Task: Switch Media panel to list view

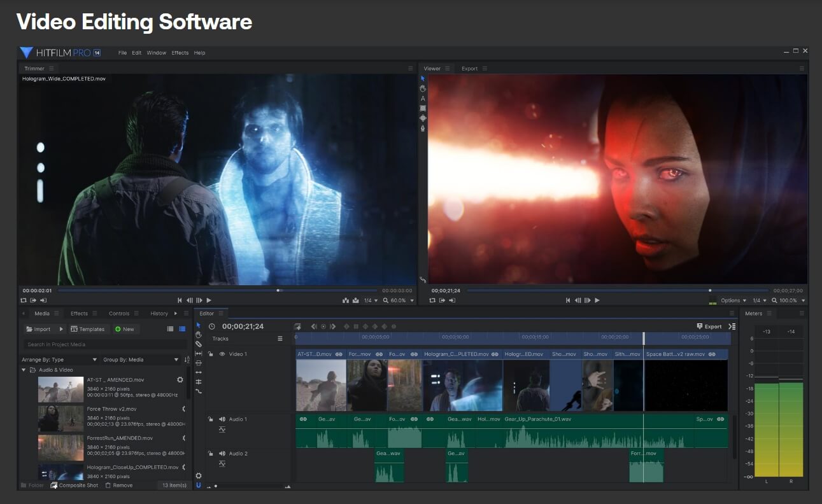Action: [170, 329]
